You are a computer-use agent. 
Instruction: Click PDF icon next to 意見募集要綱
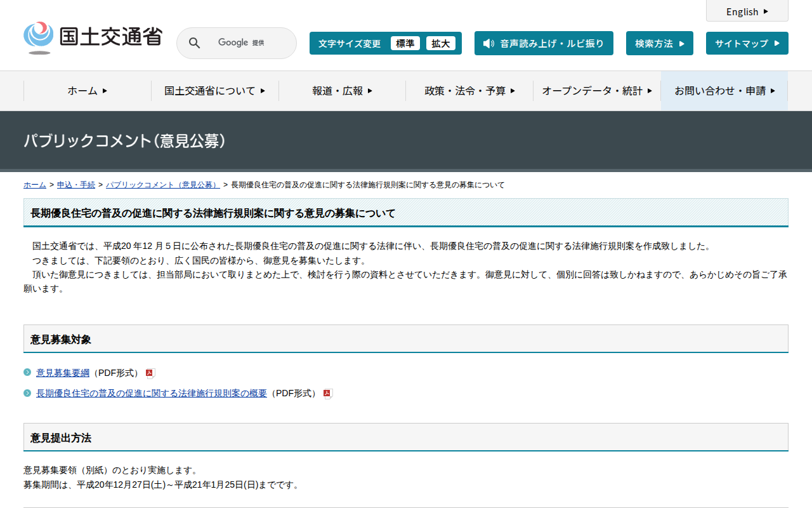(x=150, y=373)
